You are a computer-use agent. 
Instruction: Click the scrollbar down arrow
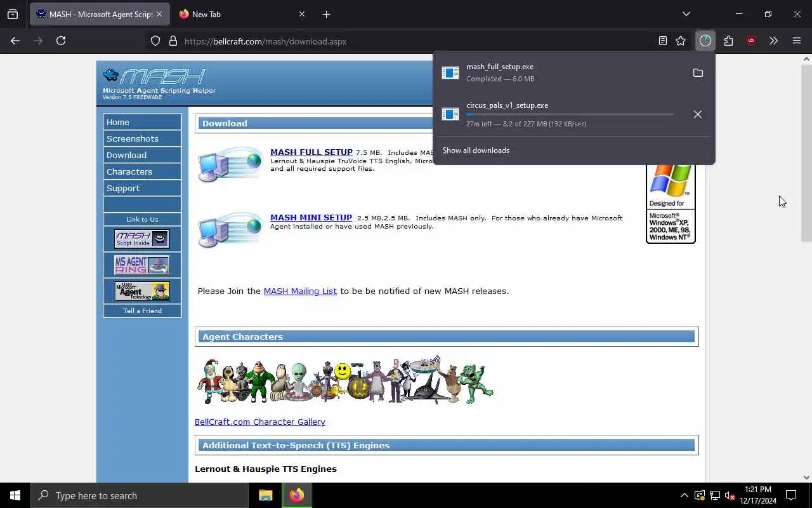806,478
